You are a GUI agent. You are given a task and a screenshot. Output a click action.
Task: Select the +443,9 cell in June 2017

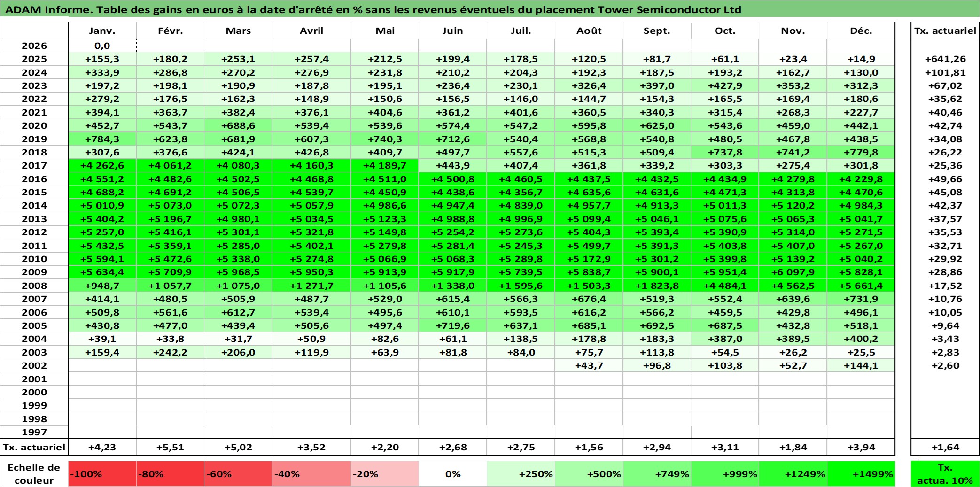tap(453, 165)
